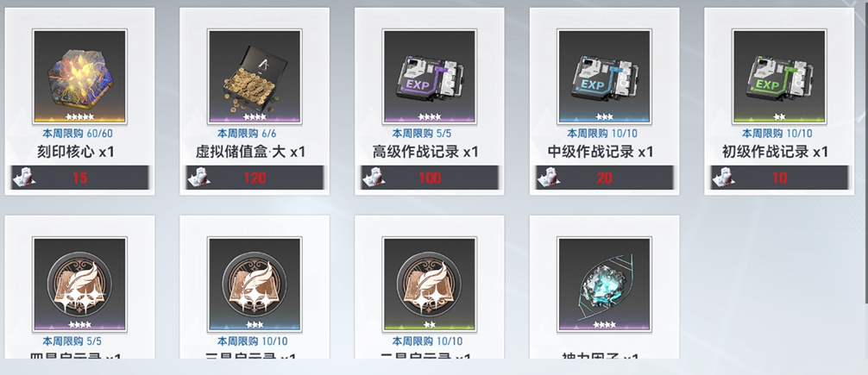The image size is (868, 375).
Task: Click the currency icon beside the 100 price
Action: 374,177
